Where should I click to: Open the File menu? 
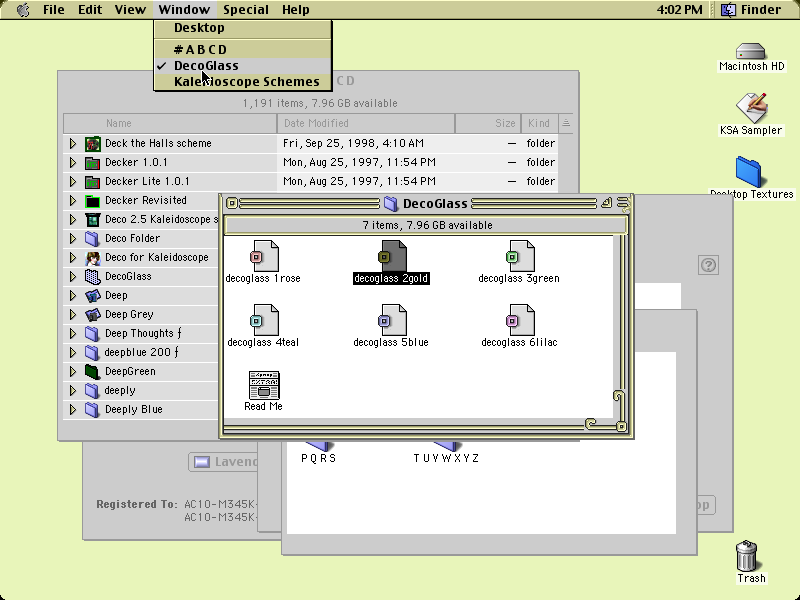point(54,10)
